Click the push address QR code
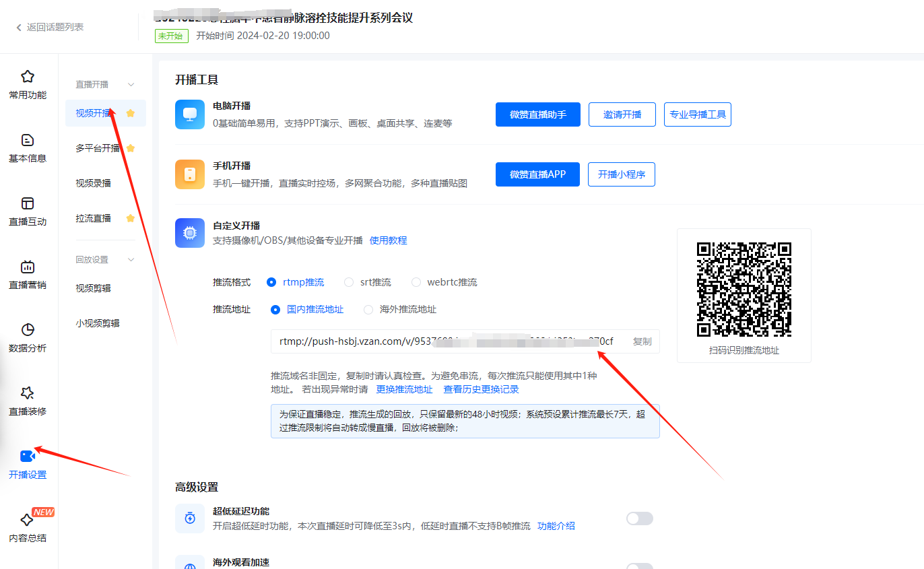This screenshot has width=924, height=569. [744, 290]
